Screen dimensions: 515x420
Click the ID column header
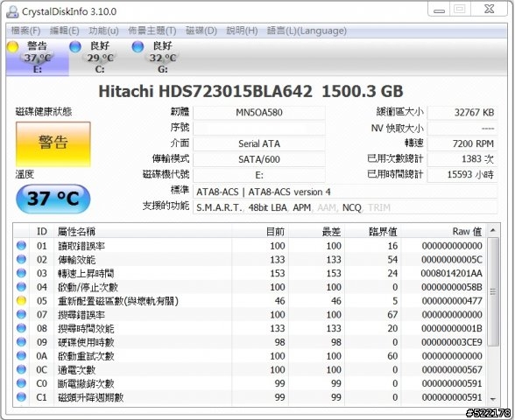click(x=42, y=232)
